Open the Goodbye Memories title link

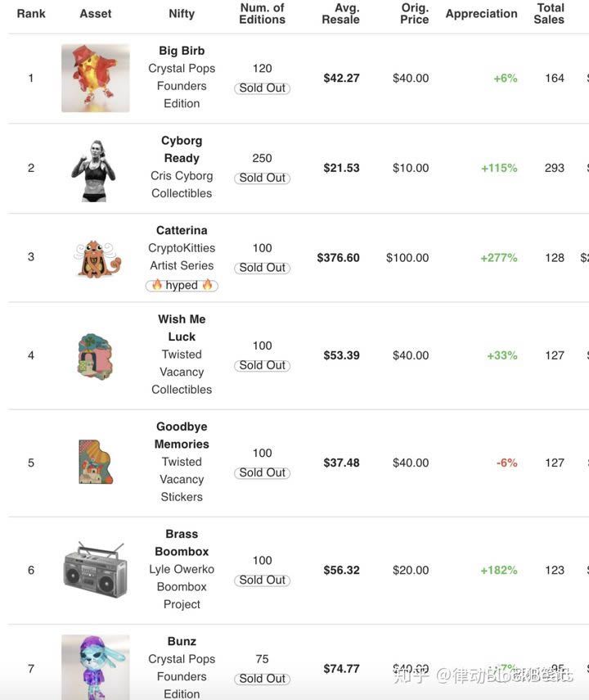pos(182,436)
